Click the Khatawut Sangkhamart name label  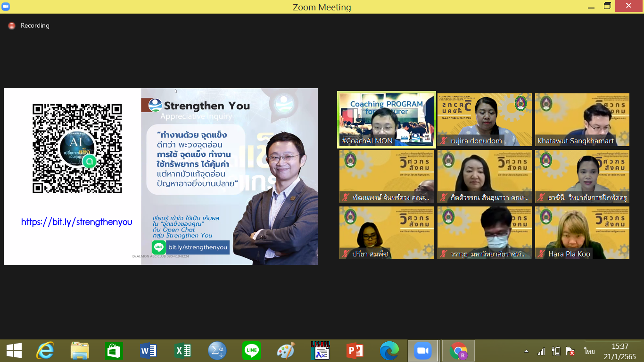click(576, 140)
